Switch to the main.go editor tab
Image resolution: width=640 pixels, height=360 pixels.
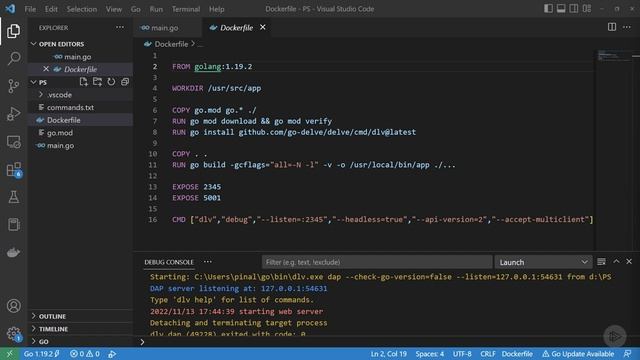tap(165, 28)
